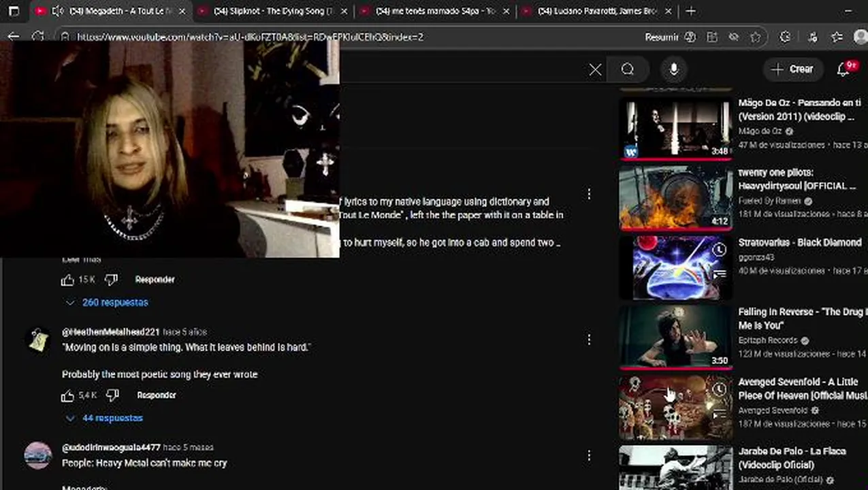Start voice search with microphone
Image resolution: width=868 pixels, height=490 pixels.
click(x=674, y=69)
